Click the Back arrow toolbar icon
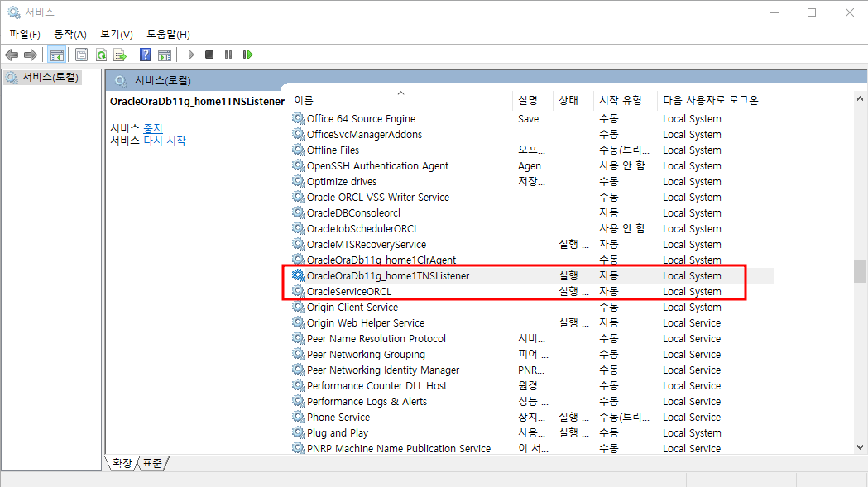The width and height of the screenshot is (868, 487). point(11,55)
